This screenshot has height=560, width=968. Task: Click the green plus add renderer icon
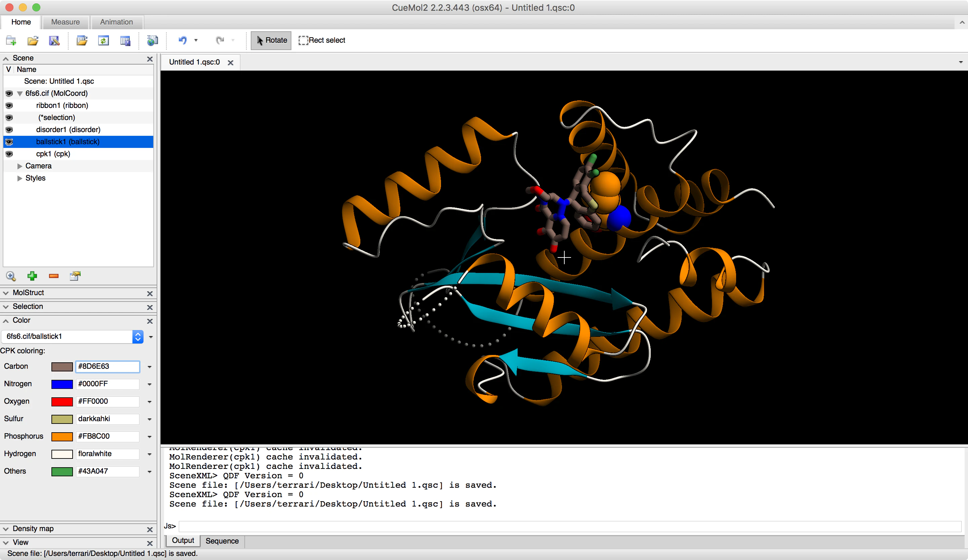32,276
